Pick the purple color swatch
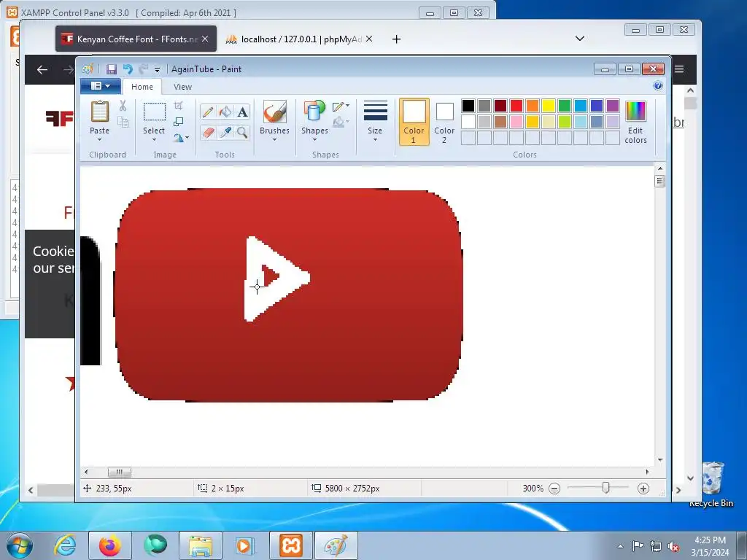The image size is (747, 560). (x=613, y=106)
